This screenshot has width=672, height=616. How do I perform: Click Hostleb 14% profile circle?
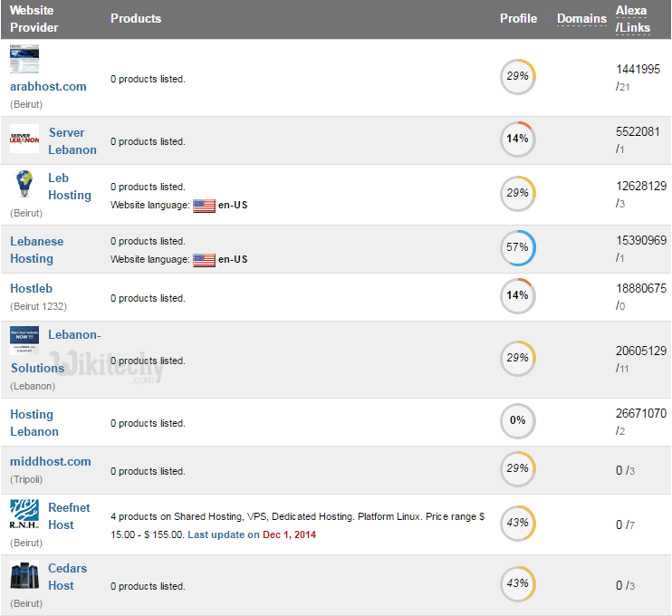coord(518,295)
